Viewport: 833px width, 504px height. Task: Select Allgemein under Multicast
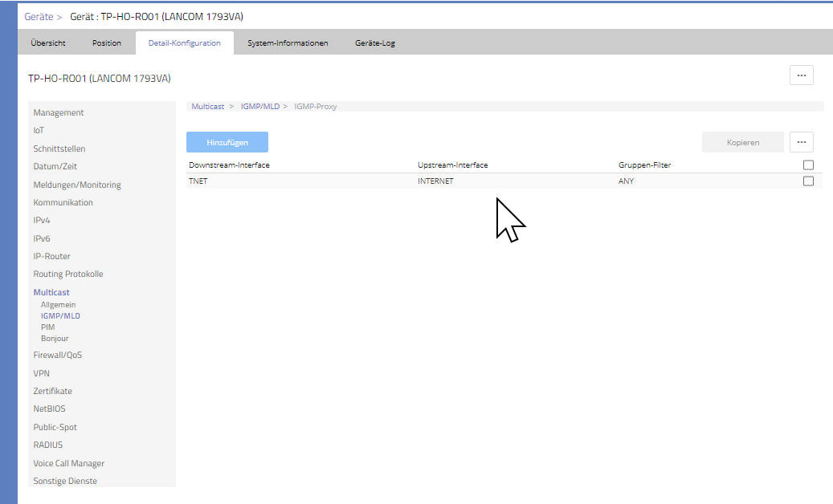tap(58, 304)
